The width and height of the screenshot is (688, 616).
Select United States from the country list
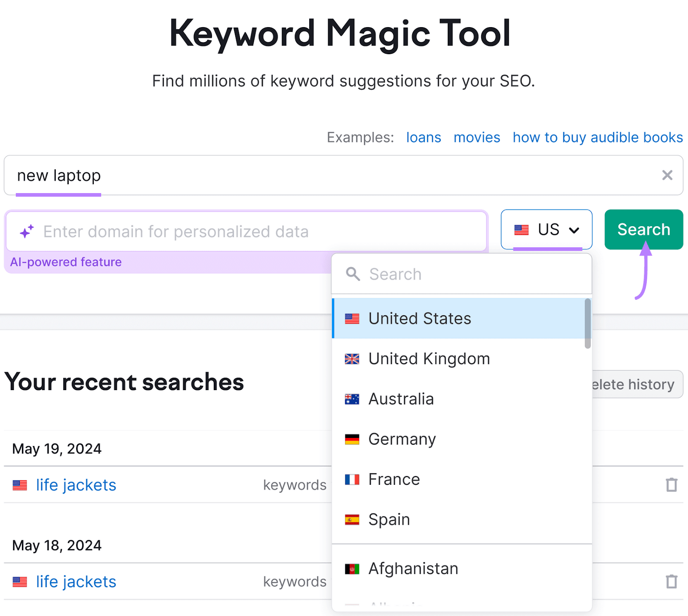pos(419,318)
